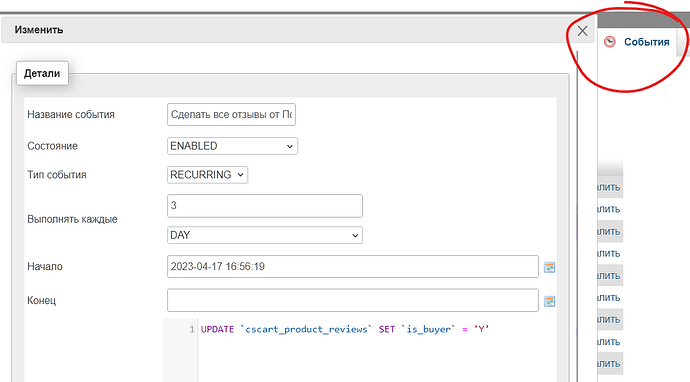Open calendar picker next to Конец field
Screen dimensions: 690x382
(x=549, y=301)
